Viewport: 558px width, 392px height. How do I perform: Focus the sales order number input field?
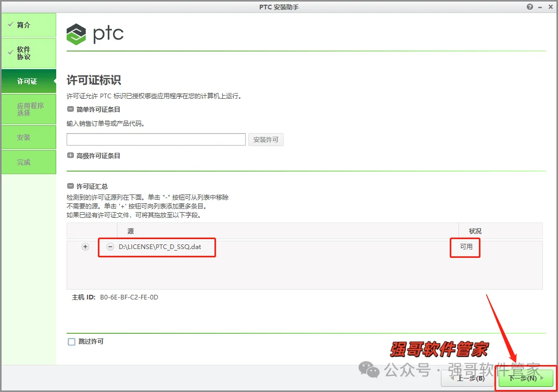pos(156,139)
